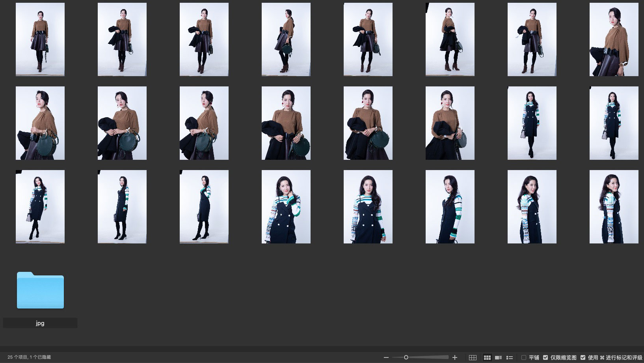Viewport: 644px width, 363px height.
Task: Select the last thumbnail in the first row
Action: tap(614, 39)
